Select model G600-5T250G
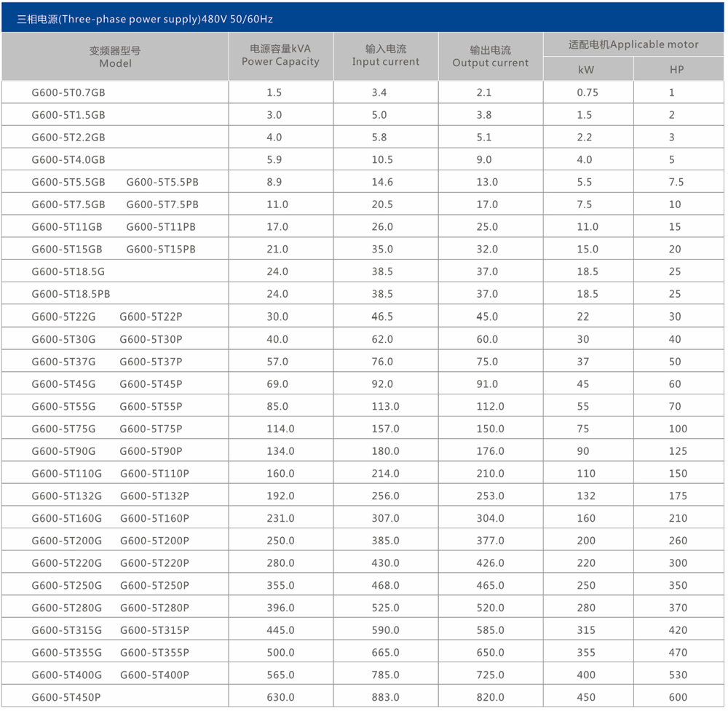Image resolution: width=728 pixels, height=711 pixels. (66, 585)
